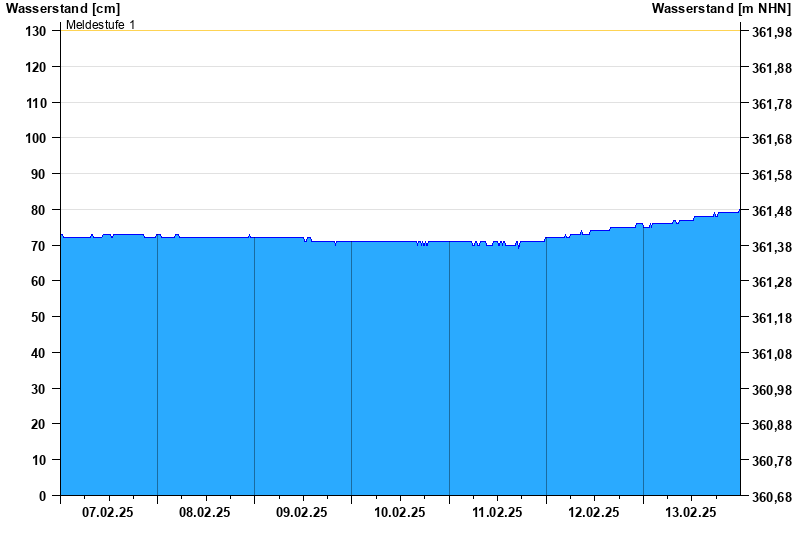Click the 0 value on left axis
This screenshot has width=800, height=550.
coord(43,496)
